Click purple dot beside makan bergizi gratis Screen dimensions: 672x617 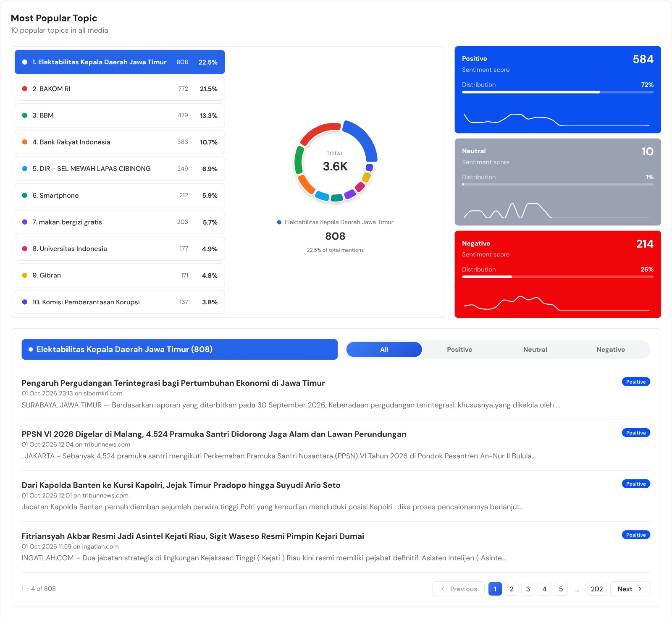point(25,222)
